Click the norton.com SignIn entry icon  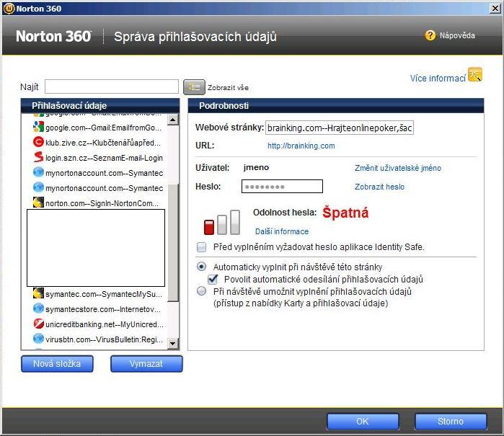(x=38, y=203)
